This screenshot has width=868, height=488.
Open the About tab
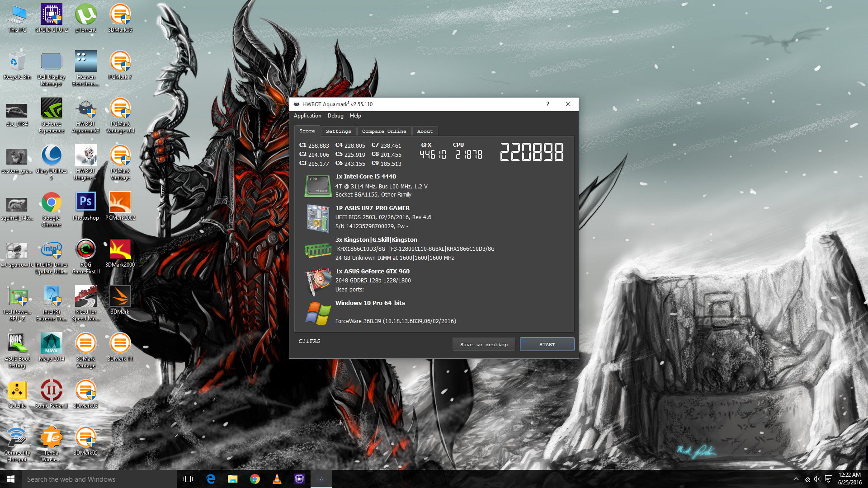tap(425, 131)
